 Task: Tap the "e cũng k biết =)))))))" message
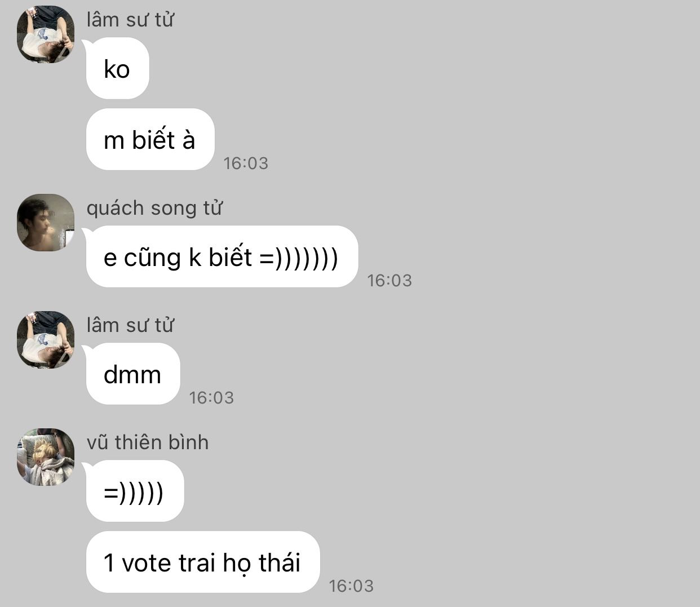[x=222, y=256]
